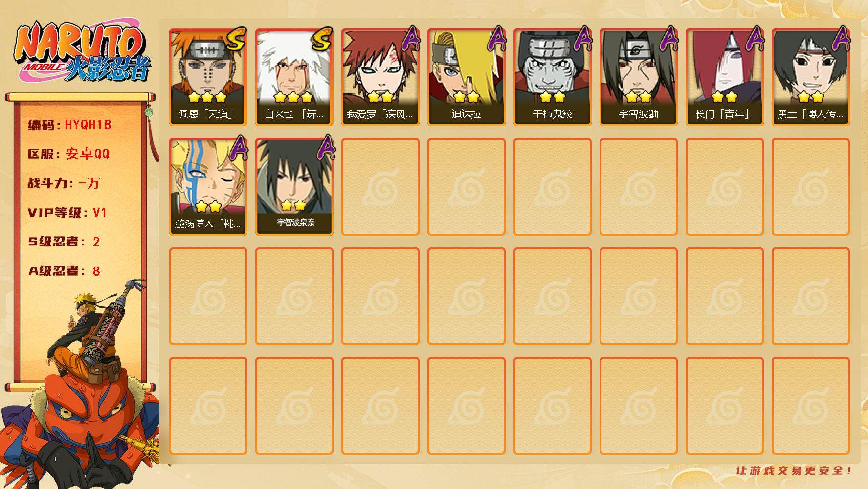Click the S rank badge on 佩恩 card

[x=236, y=39]
